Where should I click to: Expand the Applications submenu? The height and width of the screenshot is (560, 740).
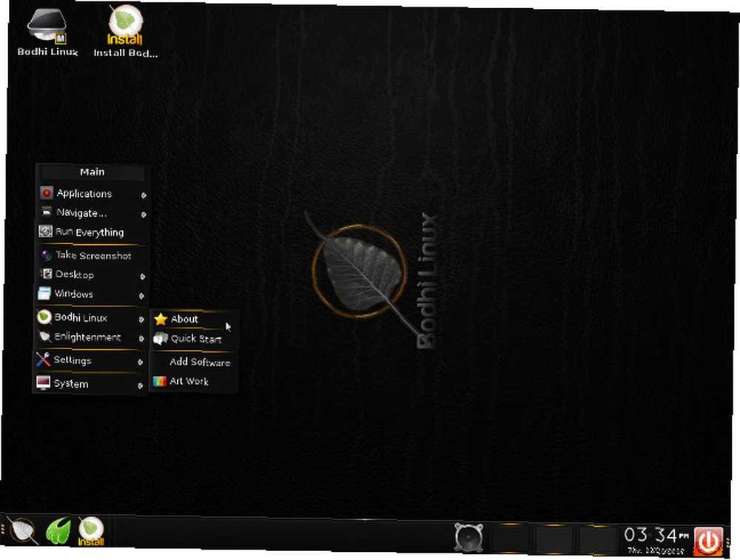[92, 193]
